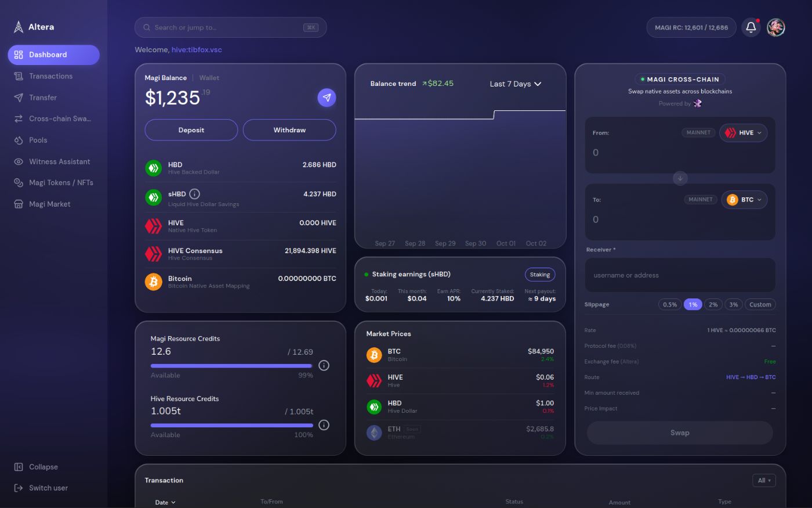This screenshot has height=508, width=812.
Task: Sort transactions by Date
Action: [165, 502]
